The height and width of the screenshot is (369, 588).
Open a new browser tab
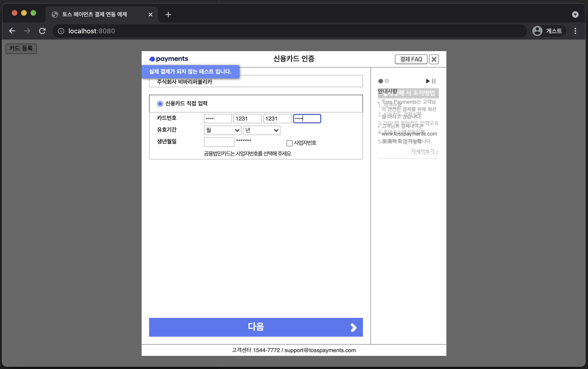(168, 15)
